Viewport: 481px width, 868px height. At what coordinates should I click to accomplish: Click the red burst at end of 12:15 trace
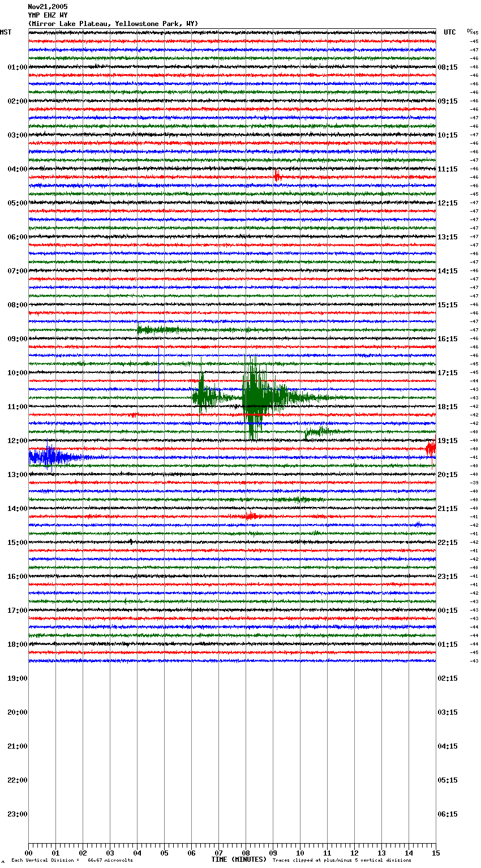click(431, 449)
